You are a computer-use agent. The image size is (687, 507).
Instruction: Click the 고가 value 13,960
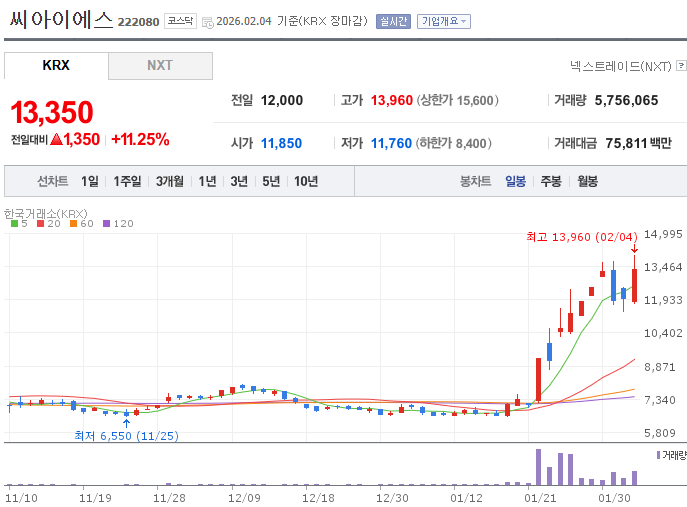pyautogui.click(x=392, y=100)
